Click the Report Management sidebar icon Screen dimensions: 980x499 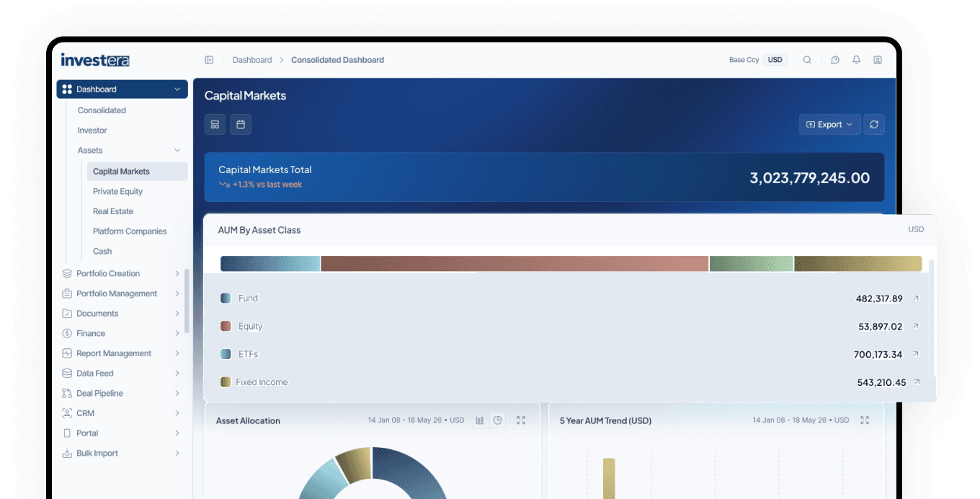pyautogui.click(x=67, y=353)
